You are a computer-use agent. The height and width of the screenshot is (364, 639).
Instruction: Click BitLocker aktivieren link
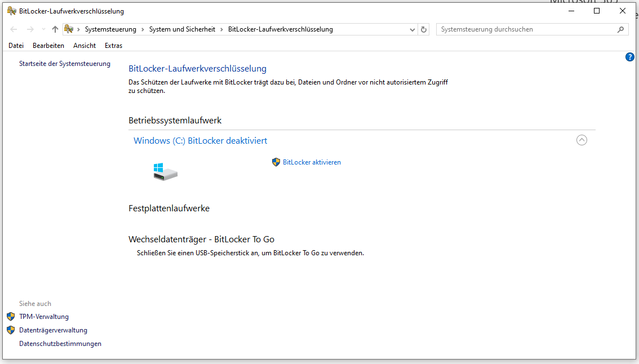(312, 162)
